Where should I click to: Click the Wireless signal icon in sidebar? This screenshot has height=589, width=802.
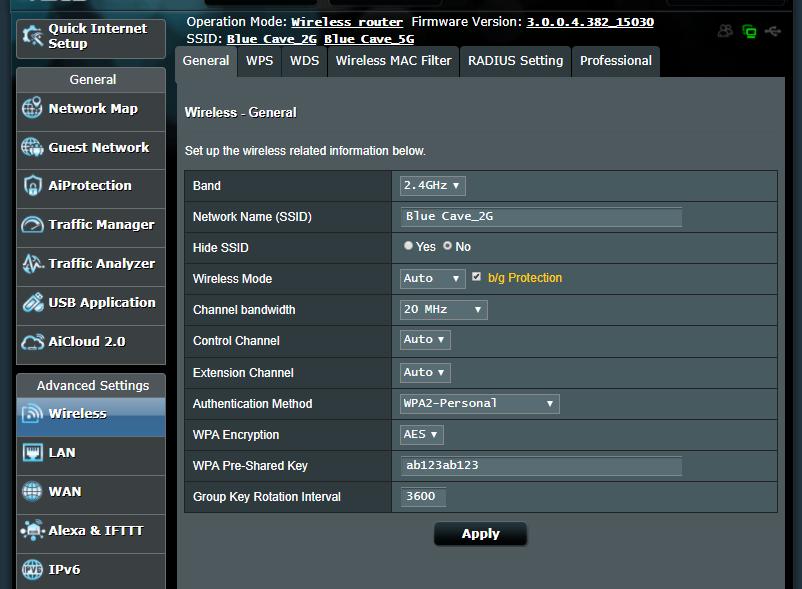[x=32, y=414]
